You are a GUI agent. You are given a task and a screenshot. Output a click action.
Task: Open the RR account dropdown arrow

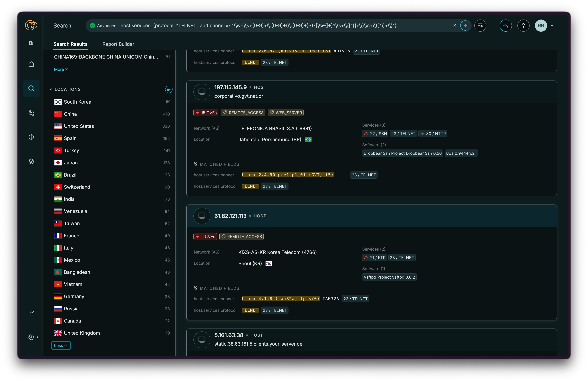click(x=552, y=26)
